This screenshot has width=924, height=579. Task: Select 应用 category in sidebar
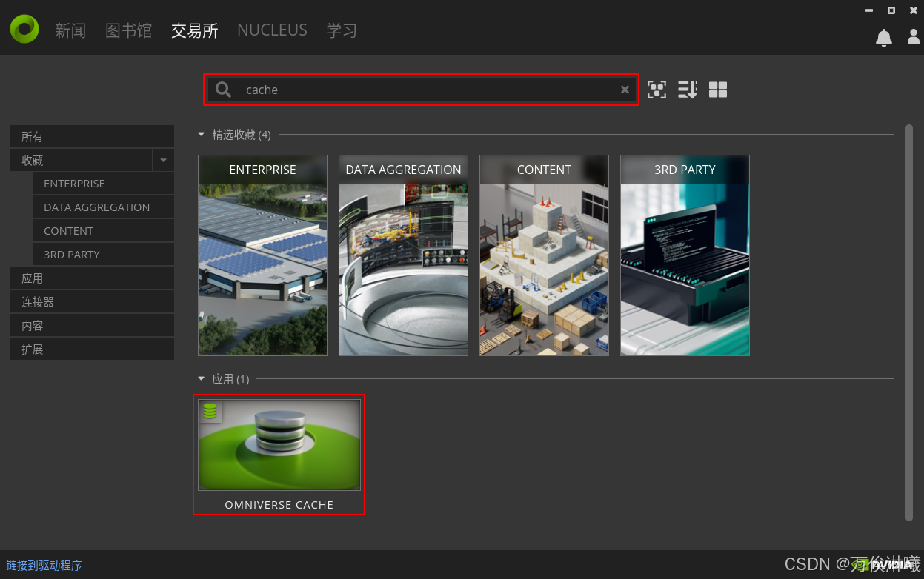(x=92, y=278)
